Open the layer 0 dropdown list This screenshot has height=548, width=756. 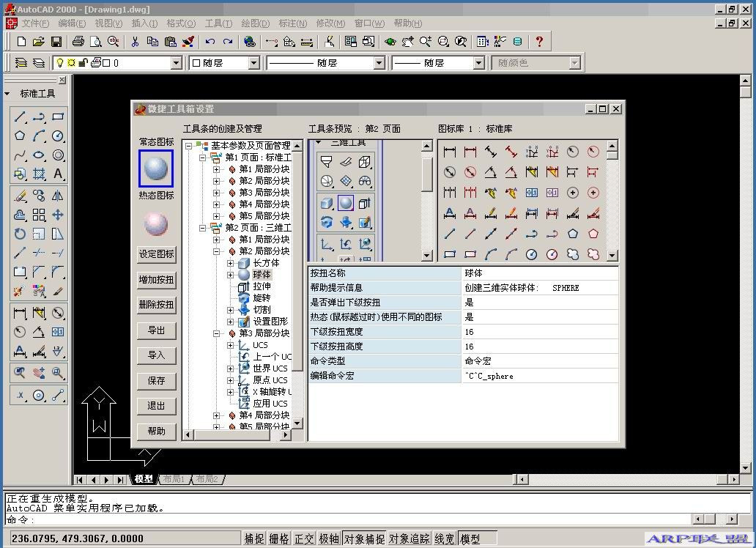click(x=176, y=63)
